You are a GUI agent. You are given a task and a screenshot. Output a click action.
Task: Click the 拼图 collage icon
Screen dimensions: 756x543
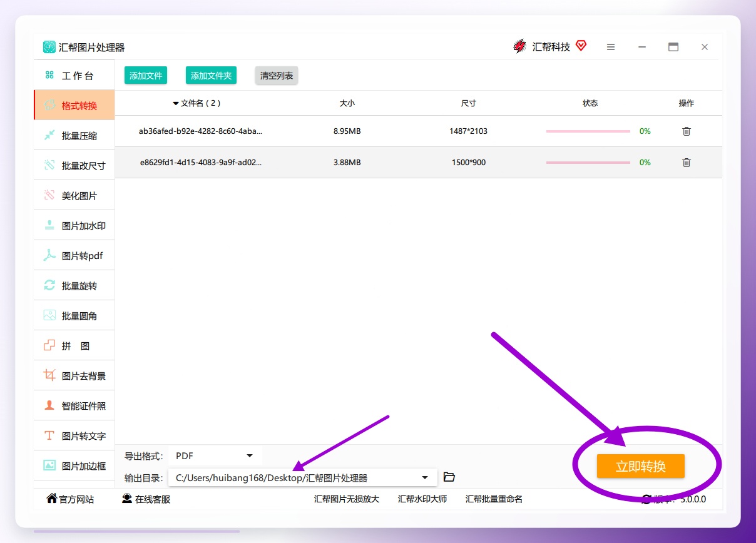coord(49,345)
